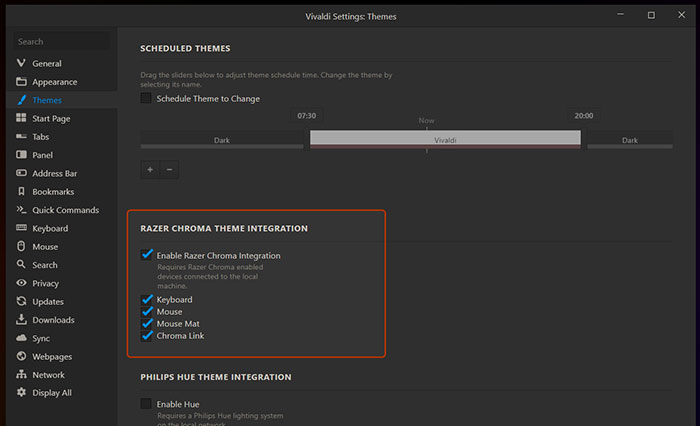
Task: Uncheck the Razer Mouse checkbox
Action: [146, 311]
